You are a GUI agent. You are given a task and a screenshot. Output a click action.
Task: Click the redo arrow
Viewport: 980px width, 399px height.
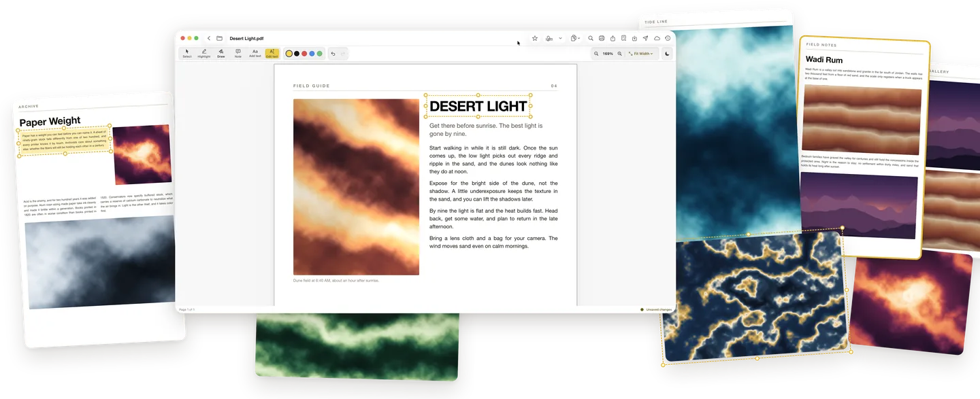tap(343, 54)
